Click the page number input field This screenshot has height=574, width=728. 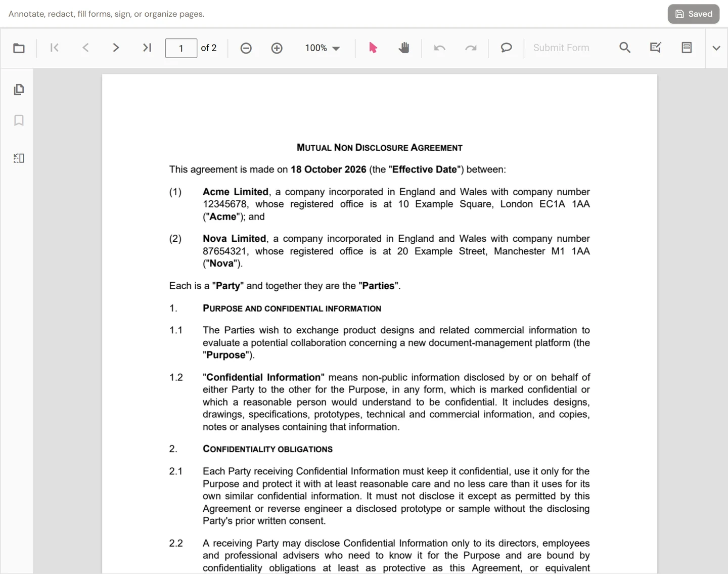click(x=181, y=48)
